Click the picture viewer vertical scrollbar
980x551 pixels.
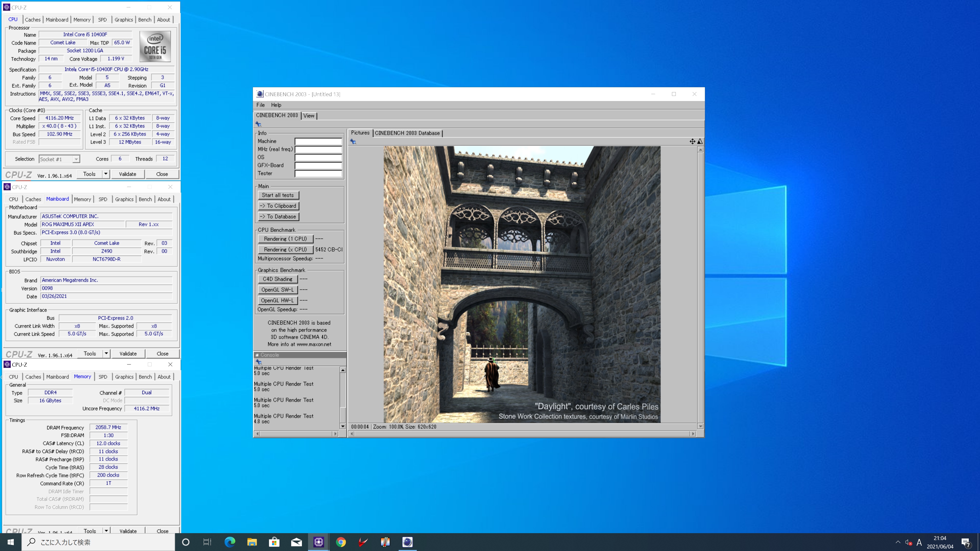(x=700, y=288)
